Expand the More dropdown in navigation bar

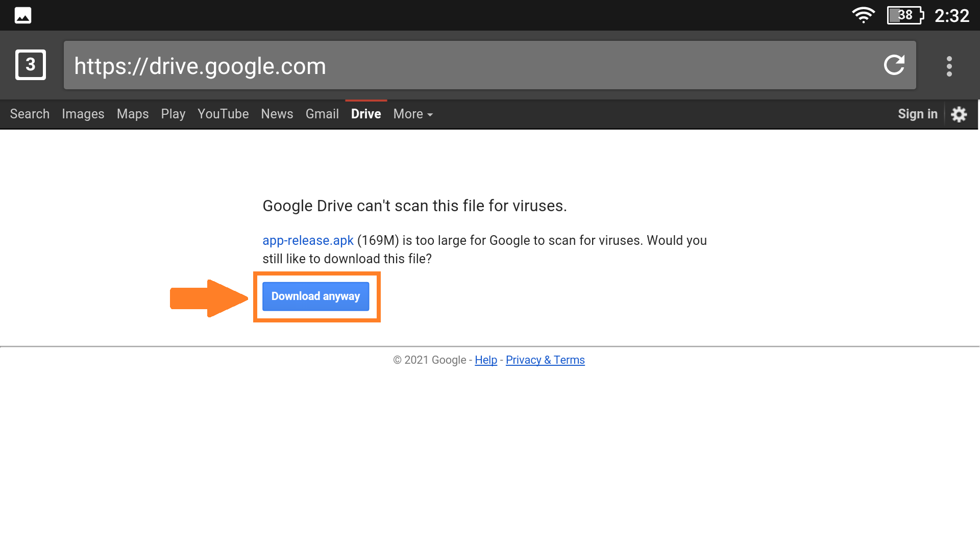click(x=413, y=114)
